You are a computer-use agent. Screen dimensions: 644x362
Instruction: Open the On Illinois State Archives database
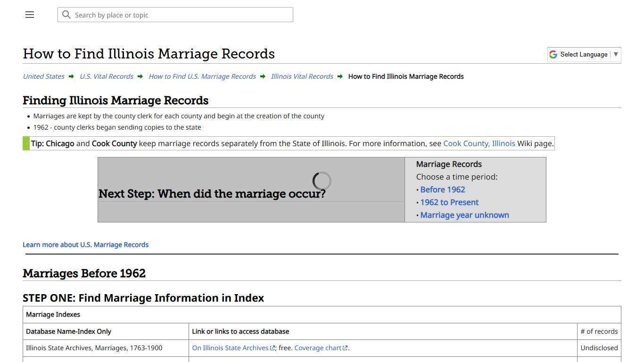(230, 348)
